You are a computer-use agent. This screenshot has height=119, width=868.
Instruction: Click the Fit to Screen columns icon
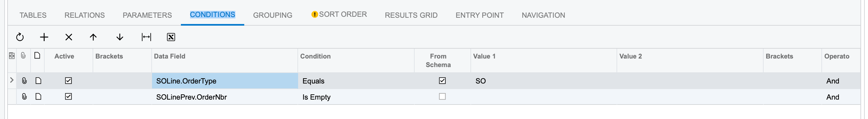146,37
